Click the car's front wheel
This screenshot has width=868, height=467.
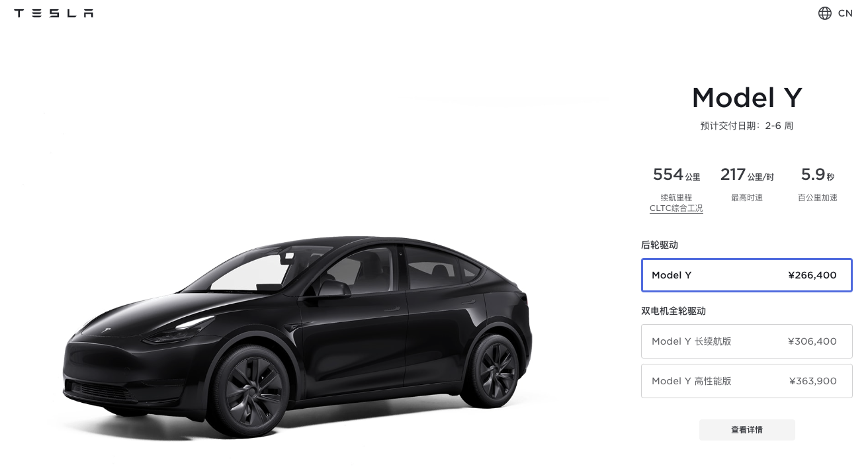pyautogui.click(x=251, y=390)
